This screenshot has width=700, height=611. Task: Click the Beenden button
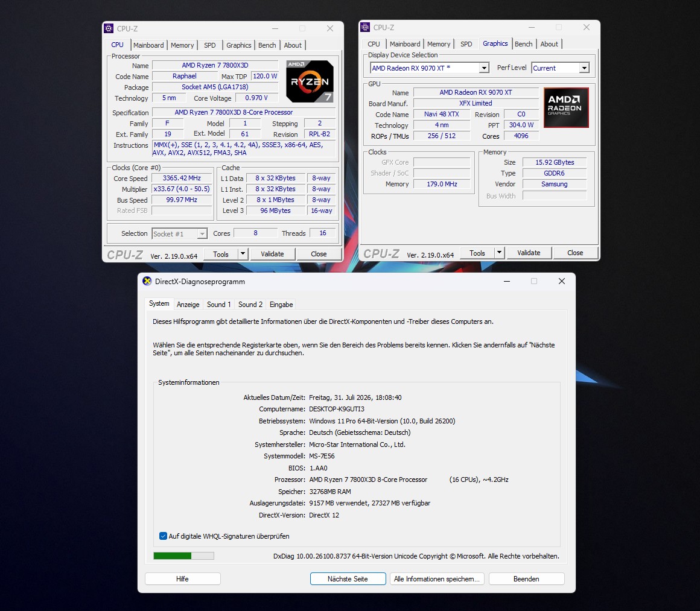[x=526, y=579]
